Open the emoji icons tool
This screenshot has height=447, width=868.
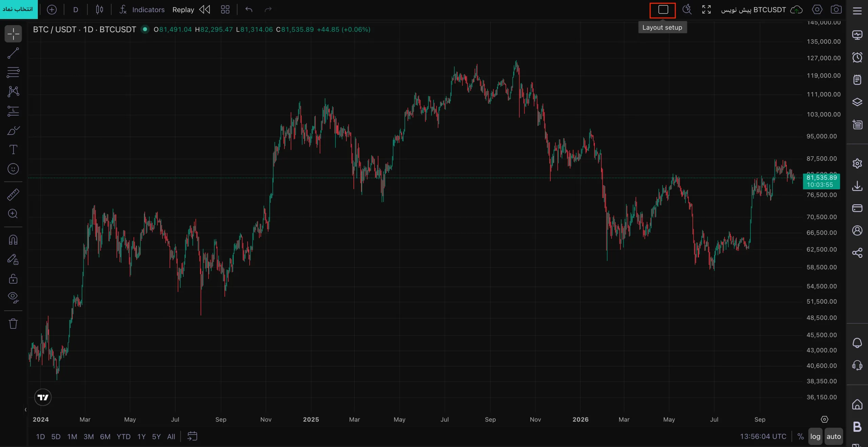pos(13,169)
